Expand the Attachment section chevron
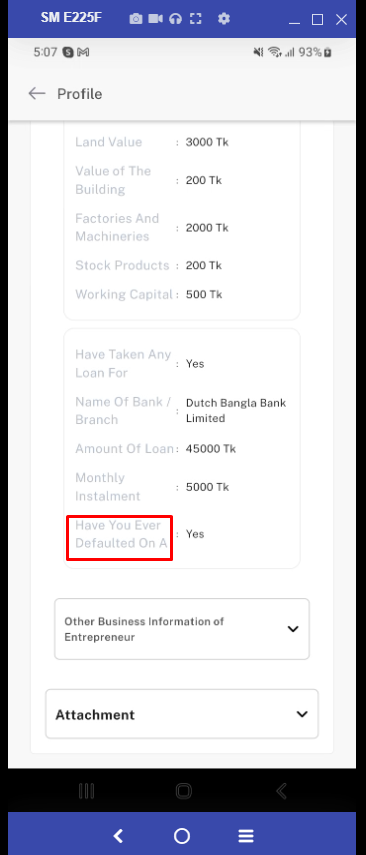The image size is (366, 855). [x=302, y=714]
